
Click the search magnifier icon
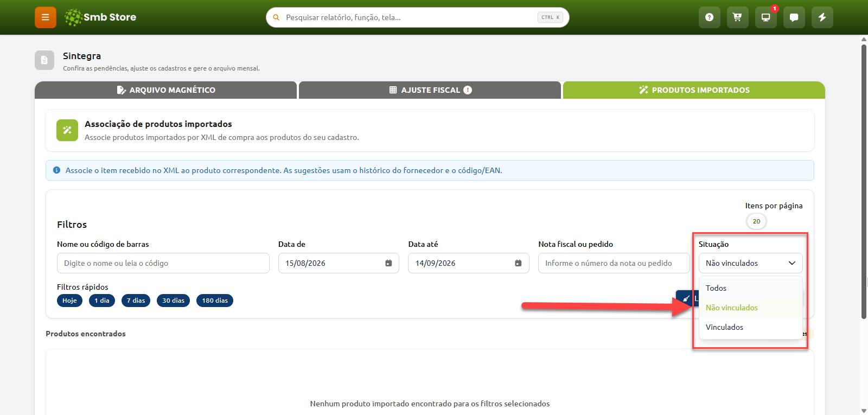tap(276, 17)
